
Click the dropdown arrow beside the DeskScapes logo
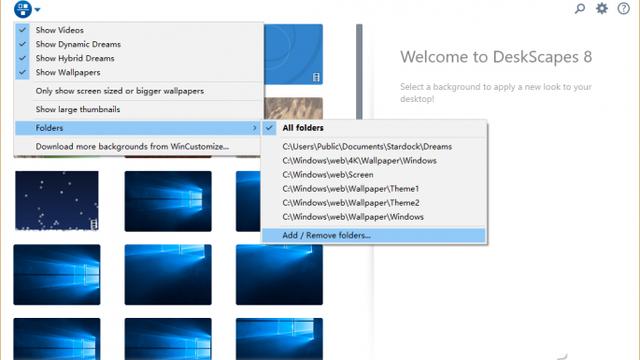(x=38, y=9)
